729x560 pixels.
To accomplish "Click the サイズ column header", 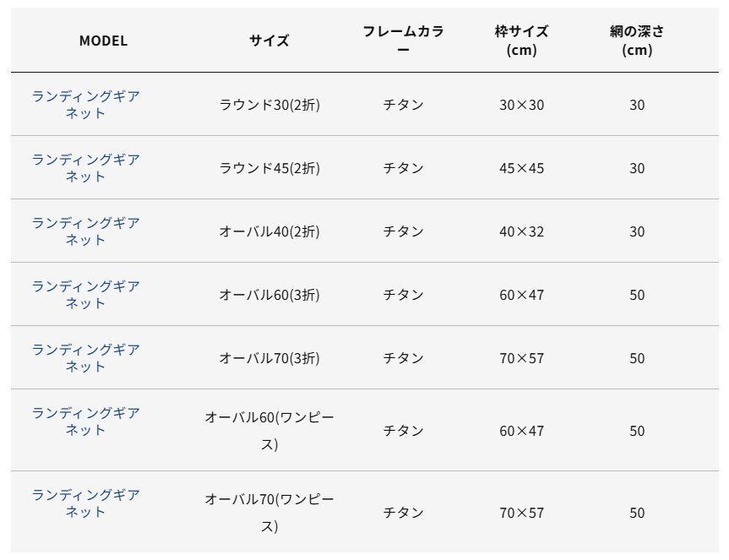I will point(269,41).
